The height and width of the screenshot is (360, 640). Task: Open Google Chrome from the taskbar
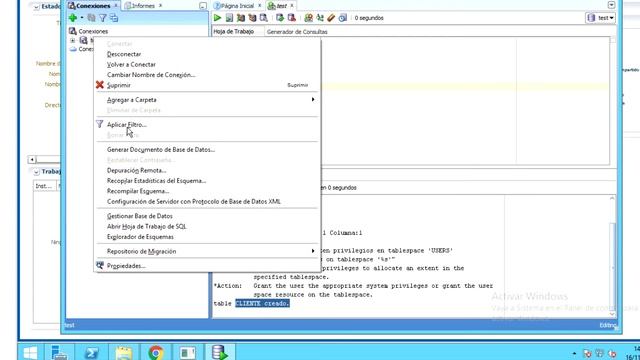tap(156, 352)
